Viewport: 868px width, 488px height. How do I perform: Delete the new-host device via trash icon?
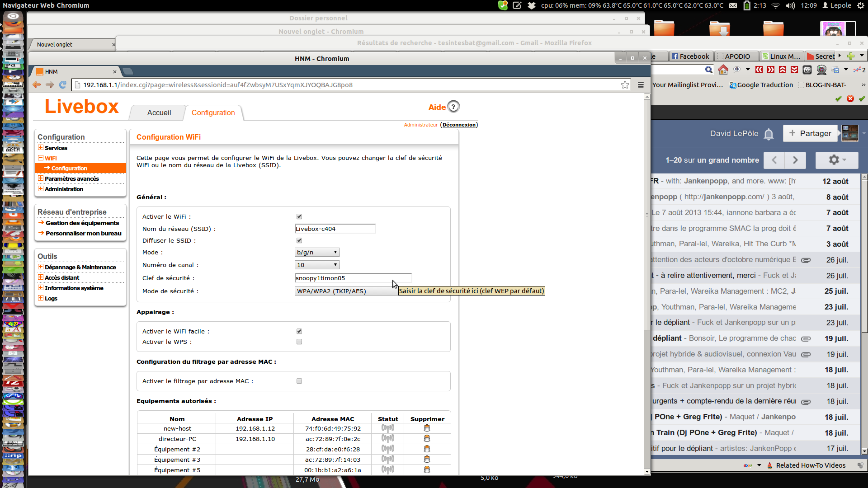pos(427,428)
